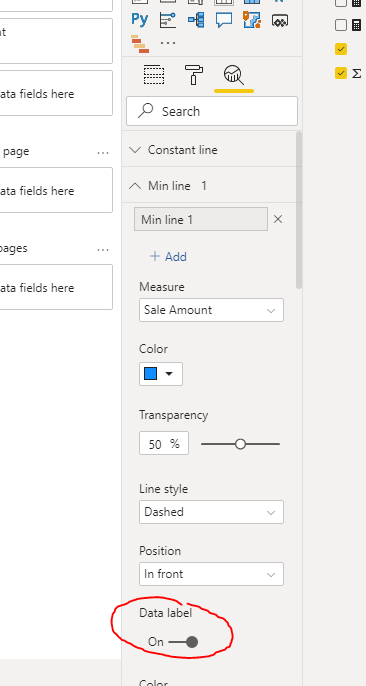Turn off the Data label toggle

pyautogui.click(x=183, y=642)
